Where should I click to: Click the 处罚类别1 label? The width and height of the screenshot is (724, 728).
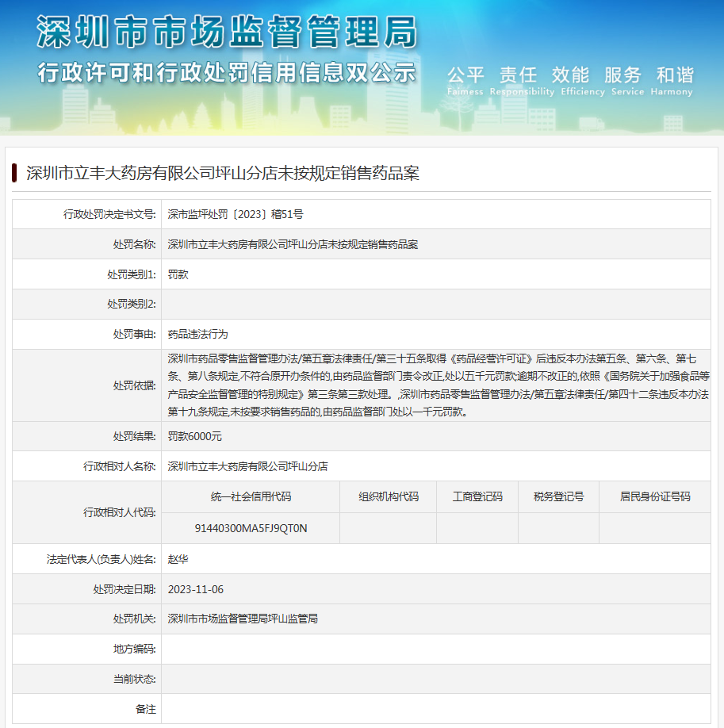(132, 274)
